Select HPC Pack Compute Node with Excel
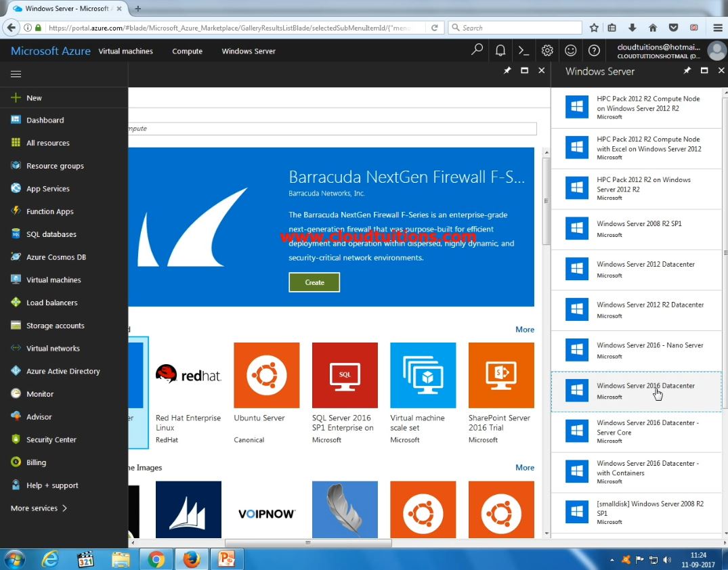Screen dimensions: 728x570 tap(636, 148)
